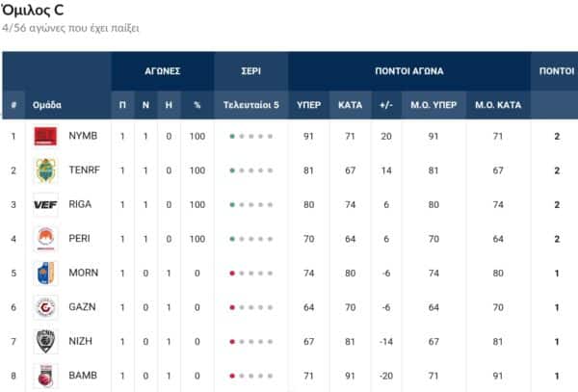
Task: Sort by ΚΑΤΑ points column
Action: point(348,104)
